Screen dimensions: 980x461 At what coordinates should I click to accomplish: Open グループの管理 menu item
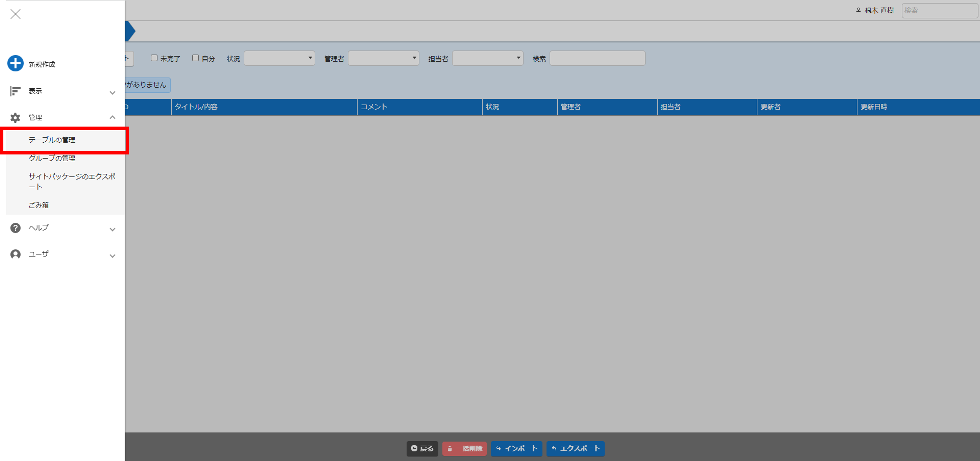pyautogui.click(x=52, y=158)
